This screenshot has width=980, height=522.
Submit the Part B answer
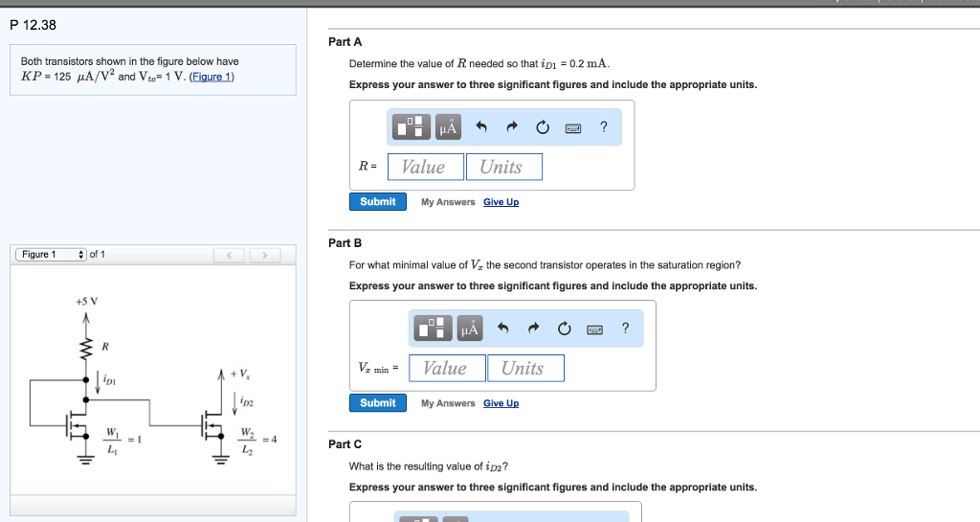point(377,403)
